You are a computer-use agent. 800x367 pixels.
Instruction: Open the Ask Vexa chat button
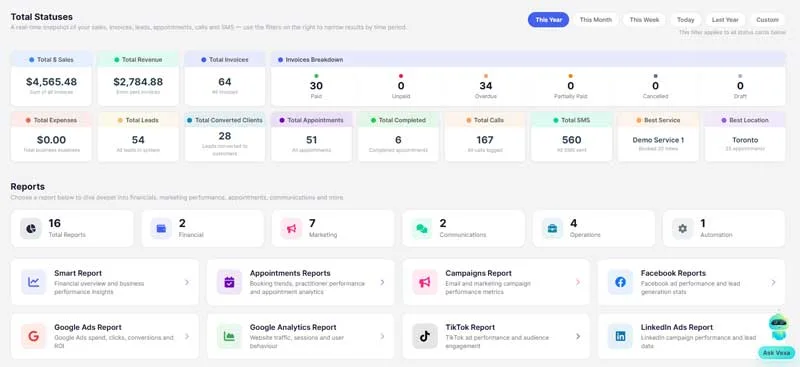(777, 353)
